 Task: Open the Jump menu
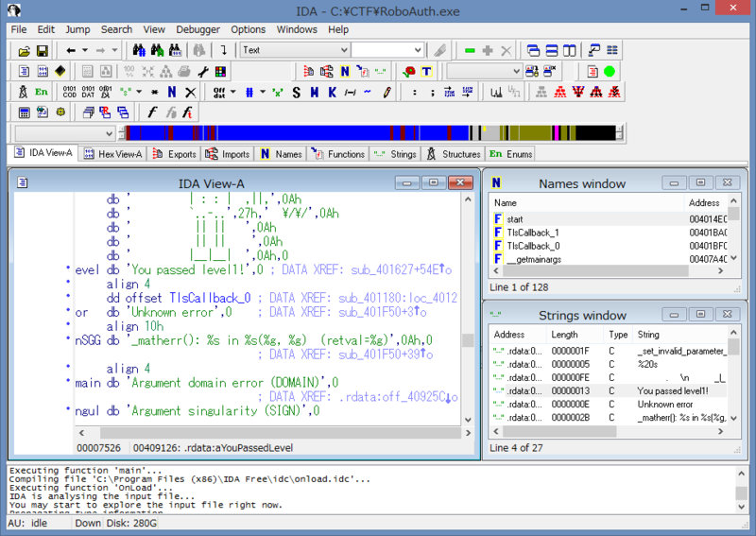pyautogui.click(x=77, y=29)
